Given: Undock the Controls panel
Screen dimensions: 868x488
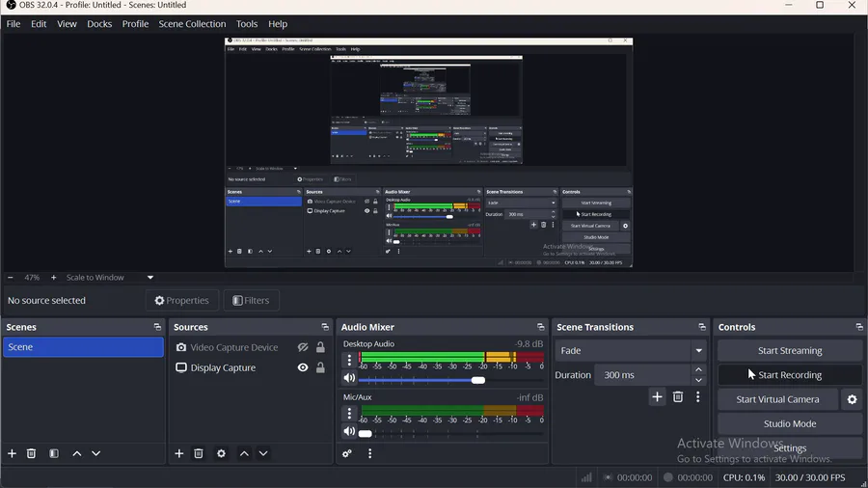Looking at the screenshot, I should (859, 327).
